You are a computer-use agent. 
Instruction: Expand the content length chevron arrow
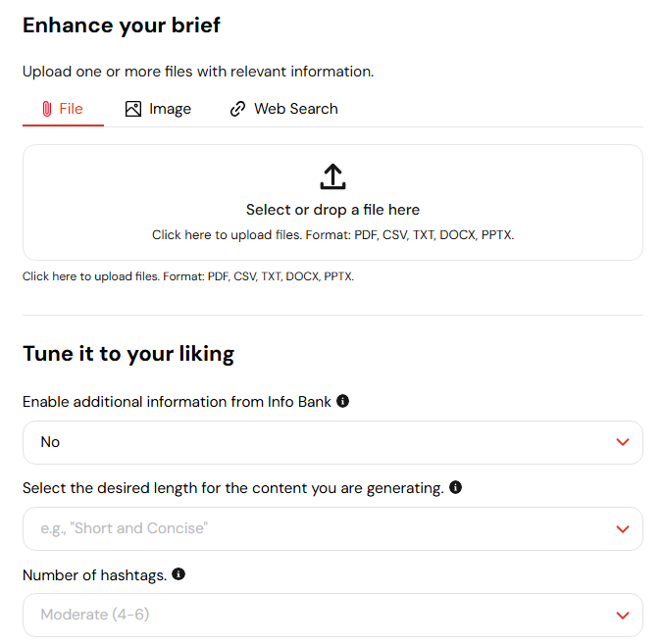coord(623,528)
